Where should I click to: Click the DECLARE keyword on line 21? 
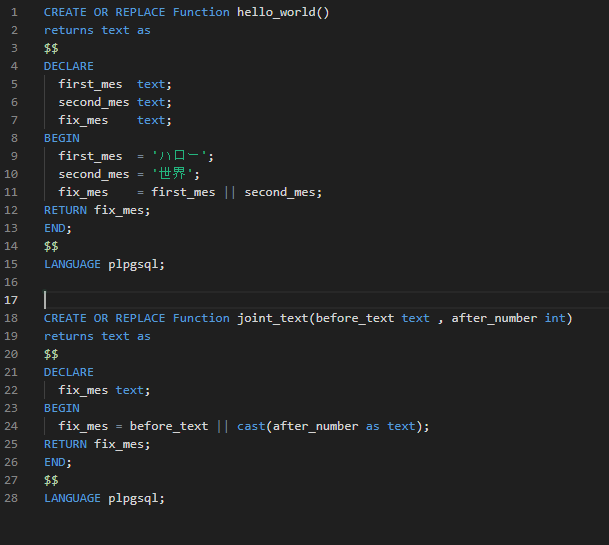(x=68, y=372)
